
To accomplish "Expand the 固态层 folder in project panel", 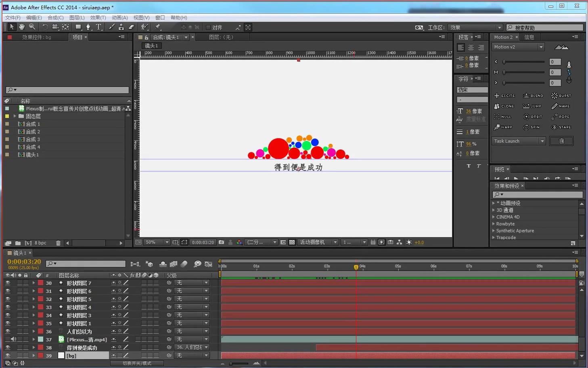I will (x=14, y=116).
